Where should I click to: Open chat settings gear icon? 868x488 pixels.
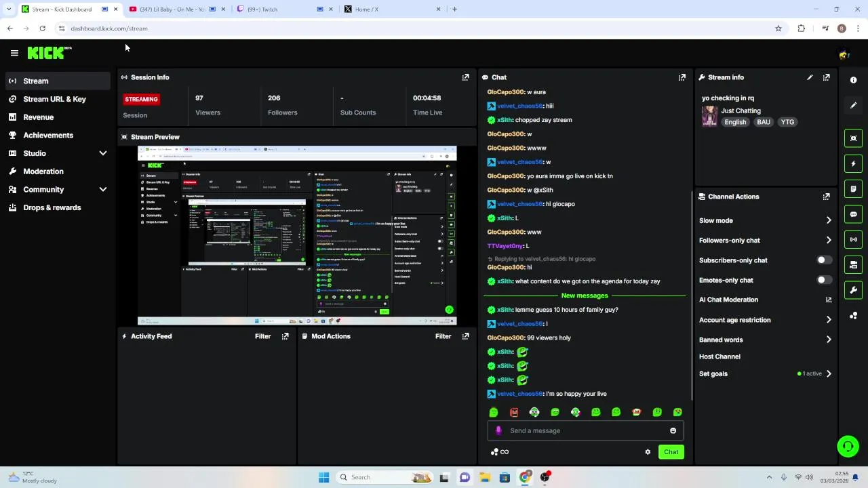pyautogui.click(x=648, y=452)
